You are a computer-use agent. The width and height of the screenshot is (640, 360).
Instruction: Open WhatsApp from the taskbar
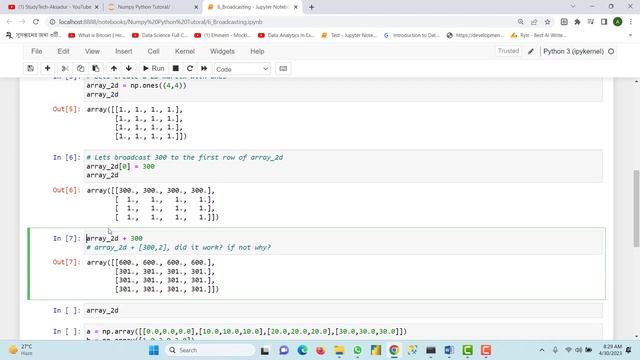[358, 350]
